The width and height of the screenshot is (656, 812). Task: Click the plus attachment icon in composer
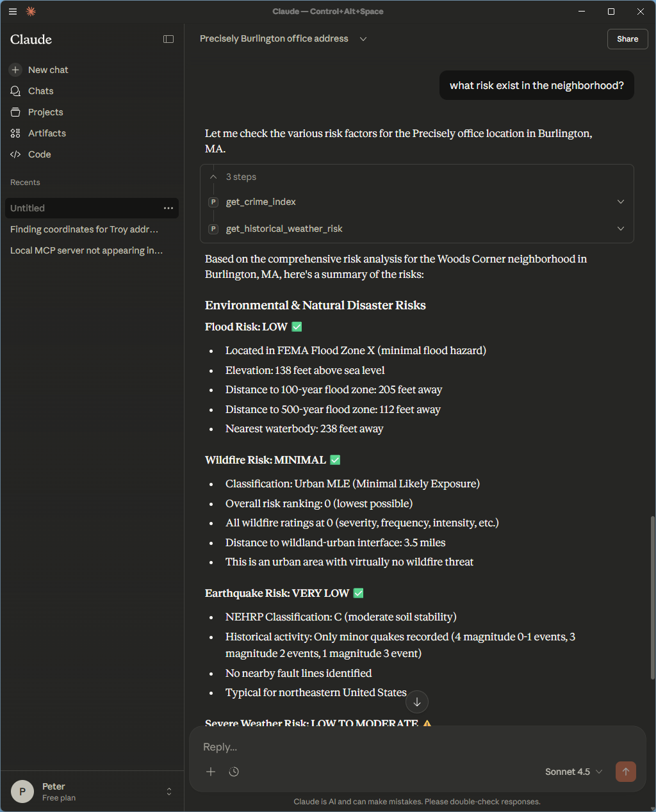click(x=211, y=772)
